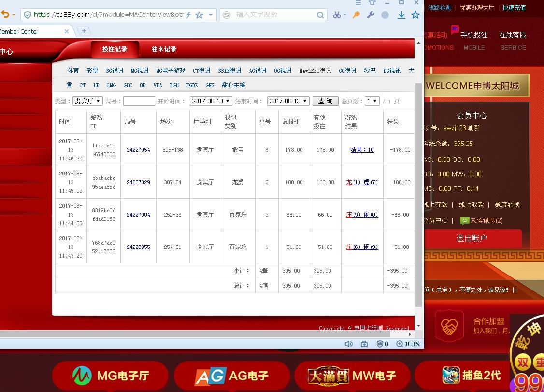
Task: Select the 彩票 lottery category
Action: pyautogui.click(x=92, y=70)
